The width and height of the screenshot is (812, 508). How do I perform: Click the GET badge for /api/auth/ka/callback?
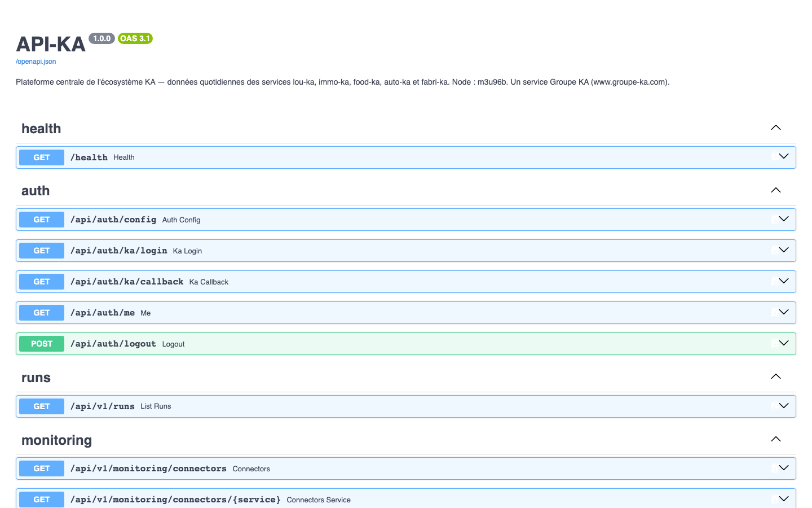pos(42,282)
